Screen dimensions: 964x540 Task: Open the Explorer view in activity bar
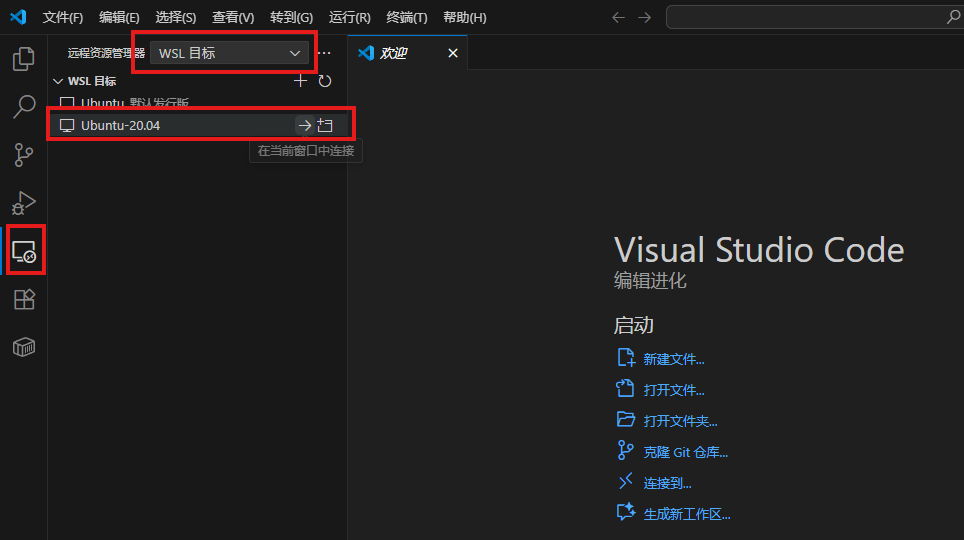pyautogui.click(x=23, y=59)
